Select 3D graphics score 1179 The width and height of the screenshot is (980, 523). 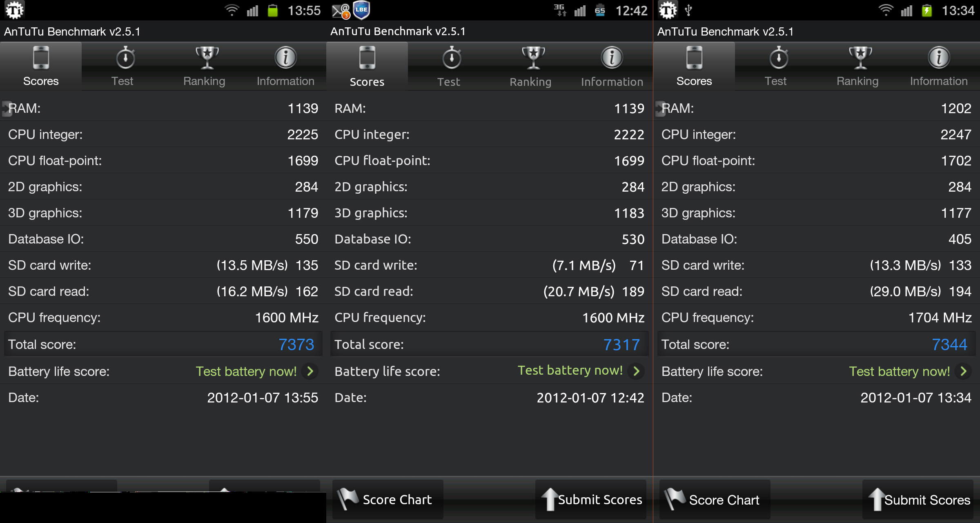(303, 213)
